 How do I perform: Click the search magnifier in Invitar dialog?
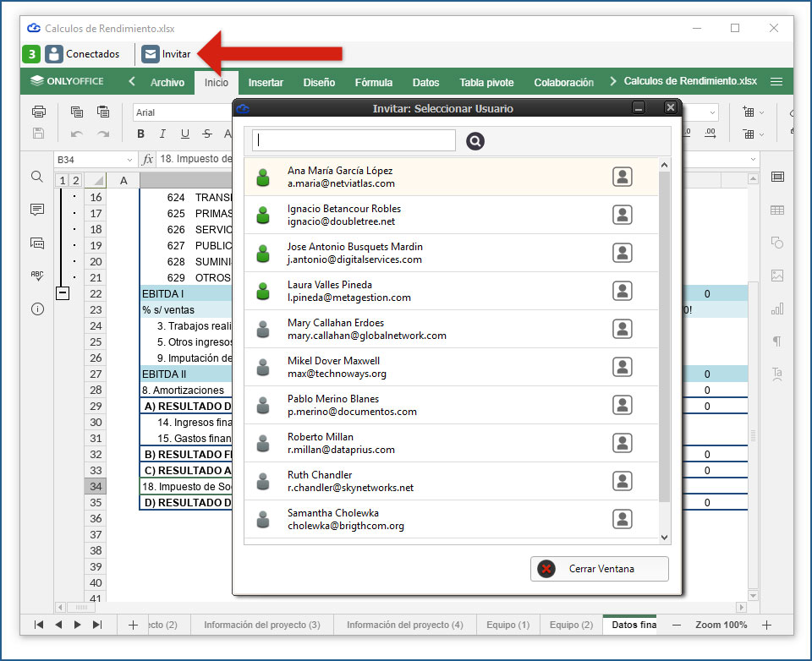(x=475, y=141)
